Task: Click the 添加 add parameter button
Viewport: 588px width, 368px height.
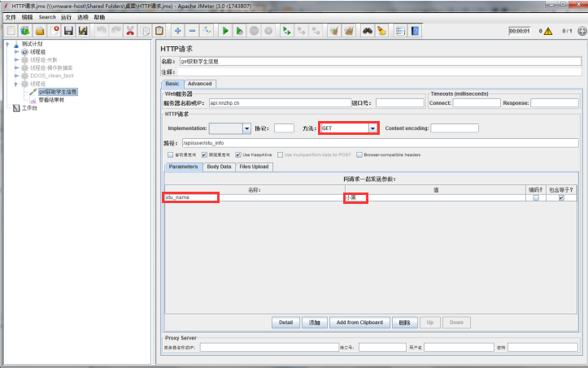Action: pos(314,323)
